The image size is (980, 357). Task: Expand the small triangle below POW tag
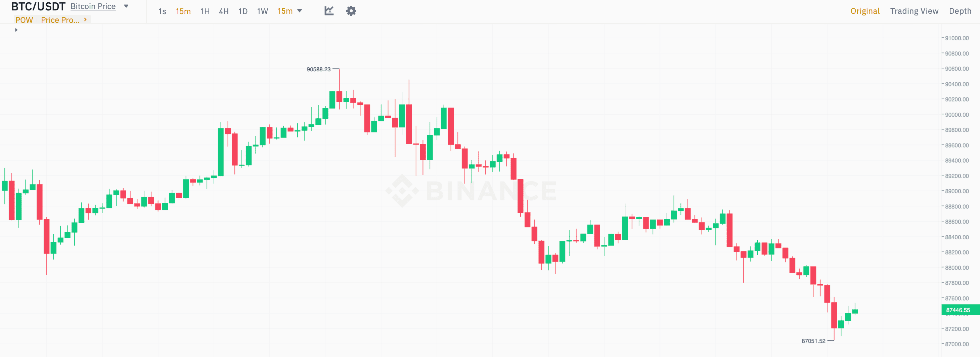click(16, 30)
